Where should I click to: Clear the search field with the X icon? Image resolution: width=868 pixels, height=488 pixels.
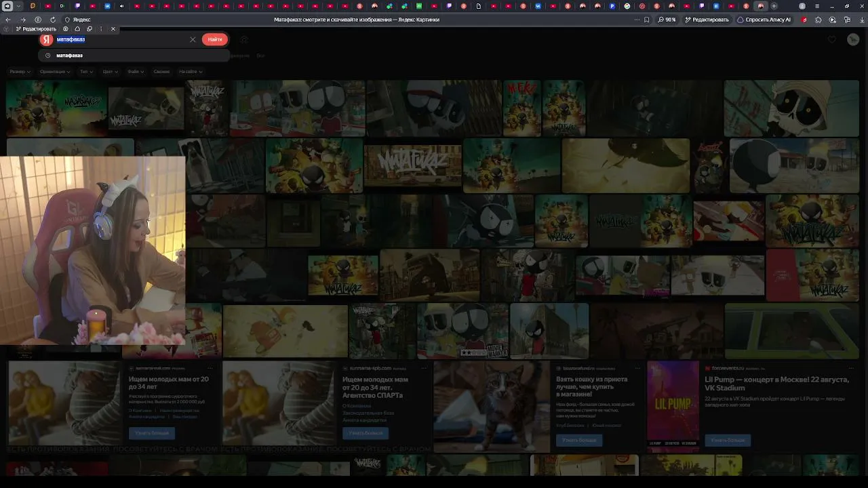coord(193,39)
